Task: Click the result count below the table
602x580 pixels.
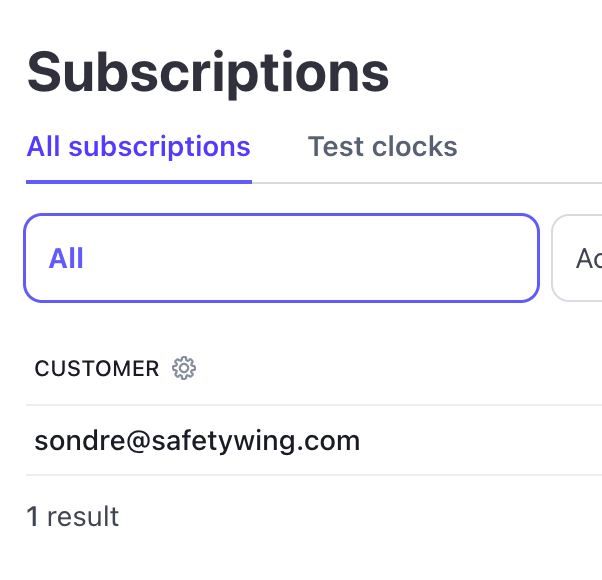Action: pos(72,517)
